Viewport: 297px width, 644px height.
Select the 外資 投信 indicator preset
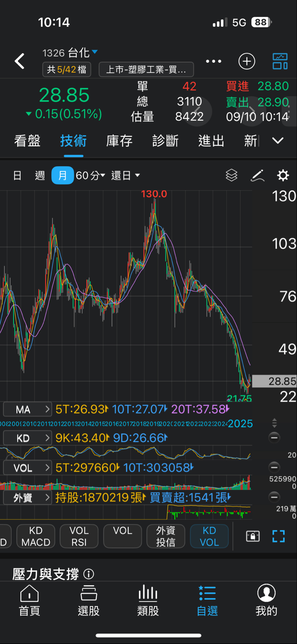click(x=165, y=536)
